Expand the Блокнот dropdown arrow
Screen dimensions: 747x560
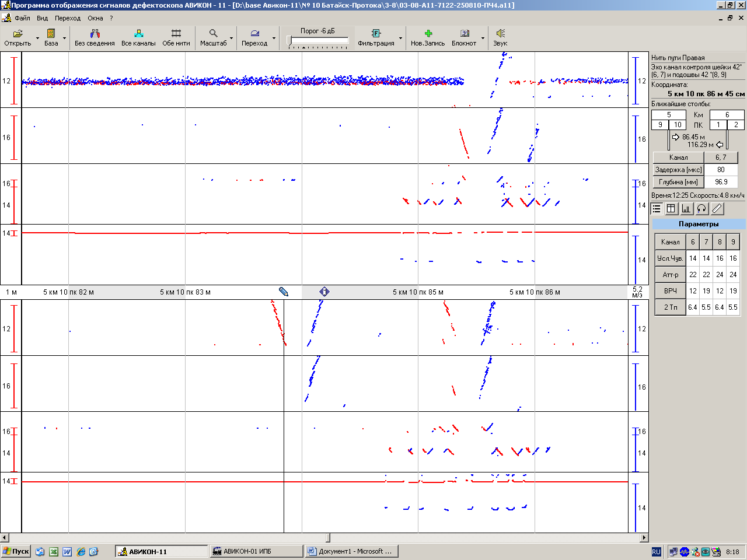click(483, 38)
